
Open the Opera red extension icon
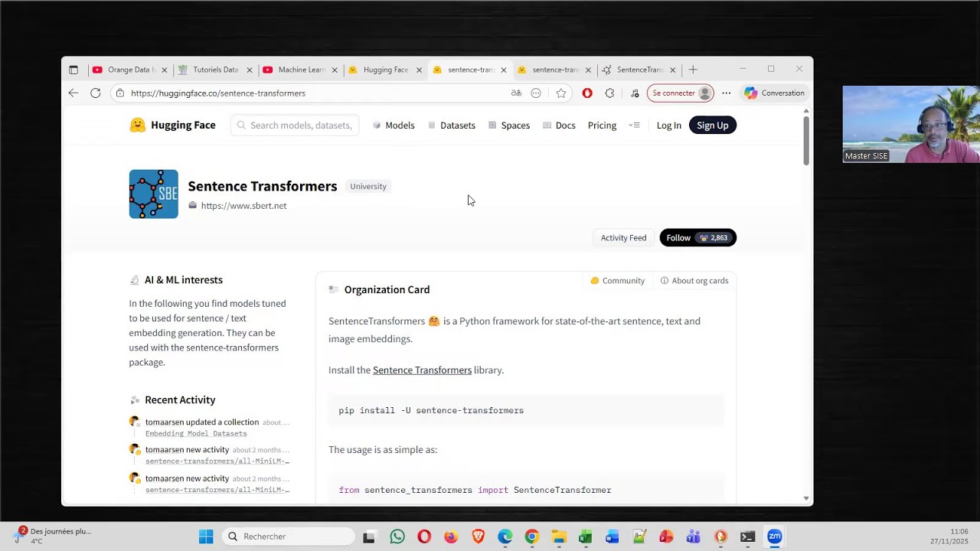[587, 93]
